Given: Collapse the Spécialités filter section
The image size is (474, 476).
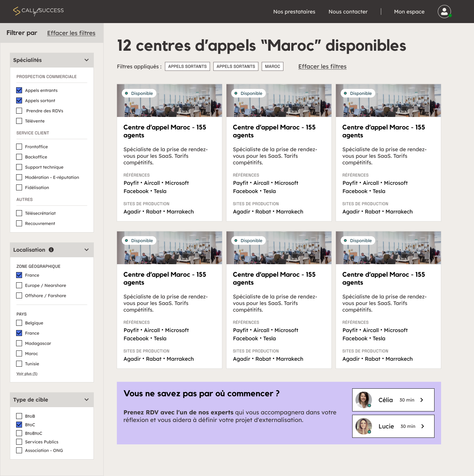Looking at the screenshot, I should point(87,60).
